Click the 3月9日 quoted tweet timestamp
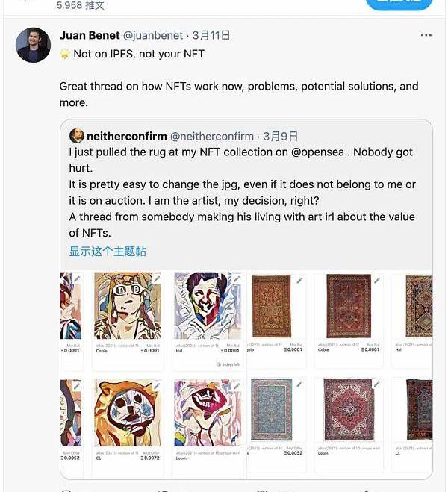 coord(281,136)
